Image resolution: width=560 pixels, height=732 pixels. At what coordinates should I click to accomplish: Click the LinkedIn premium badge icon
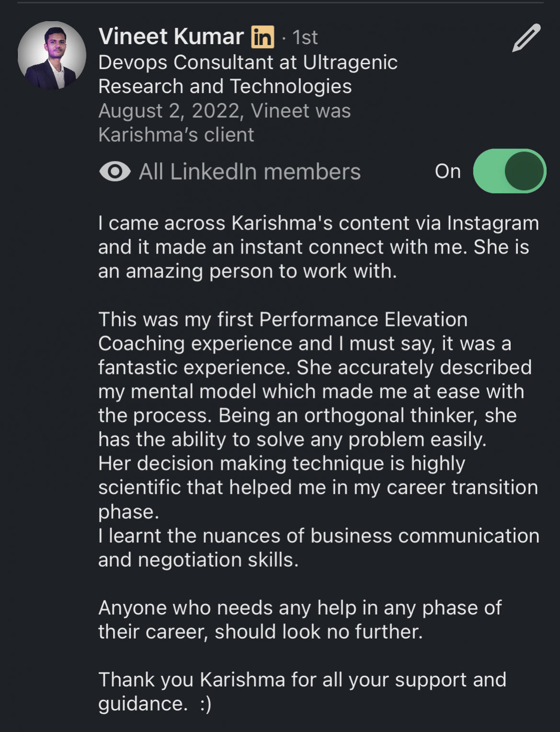coord(263,37)
